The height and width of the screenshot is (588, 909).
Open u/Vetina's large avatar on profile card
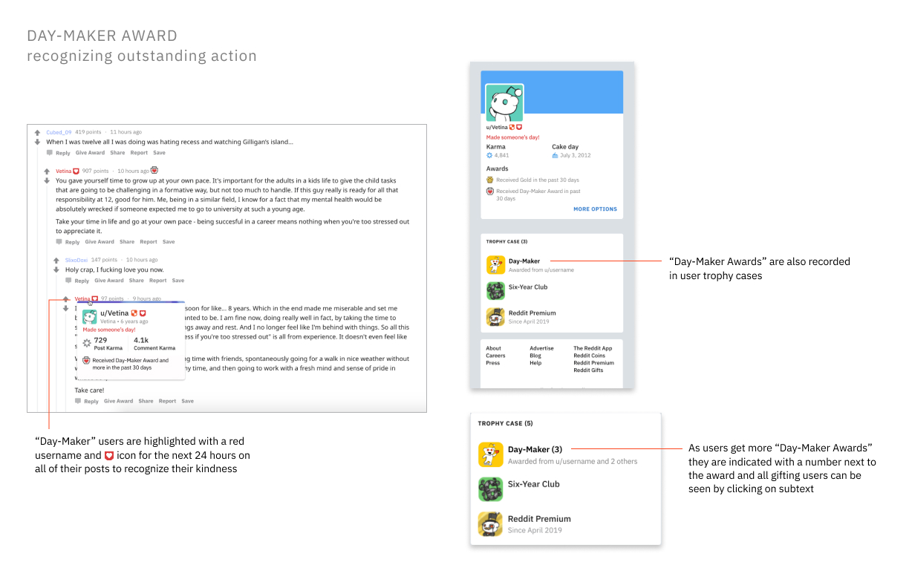(x=504, y=103)
